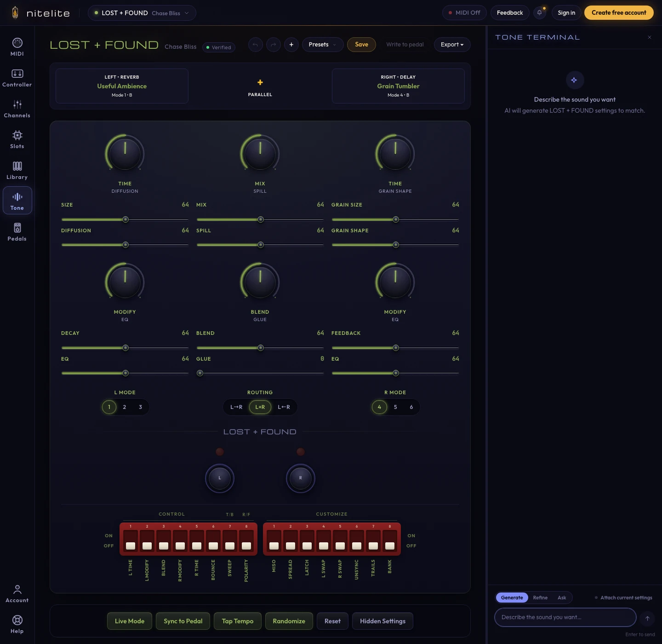Select R mode 6
Screen dimensions: 662x644
(411, 407)
